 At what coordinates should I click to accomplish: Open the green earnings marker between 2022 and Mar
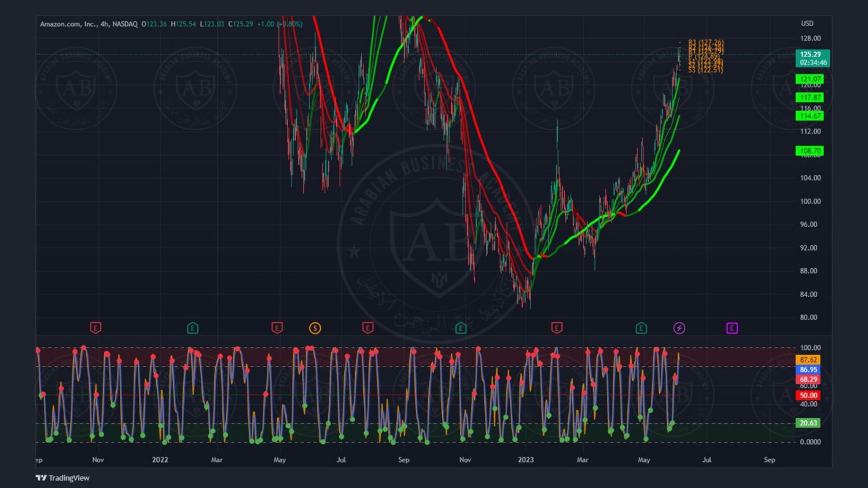click(193, 328)
